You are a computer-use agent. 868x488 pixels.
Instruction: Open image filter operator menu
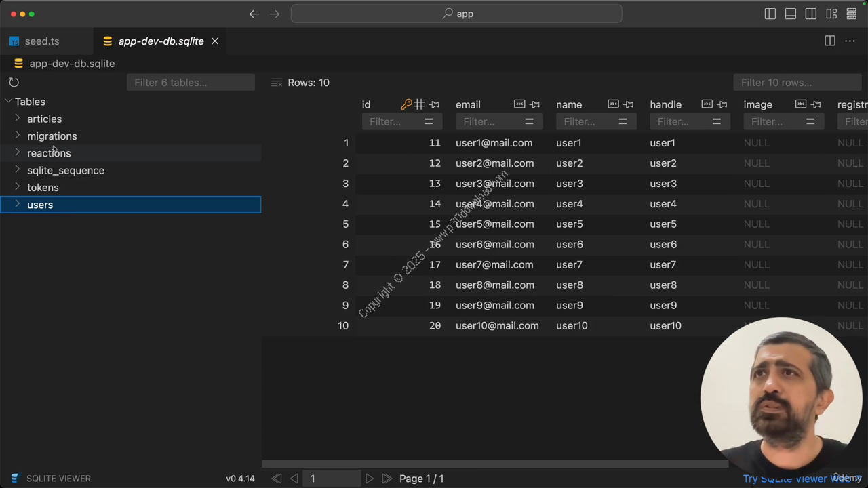click(810, 121)
